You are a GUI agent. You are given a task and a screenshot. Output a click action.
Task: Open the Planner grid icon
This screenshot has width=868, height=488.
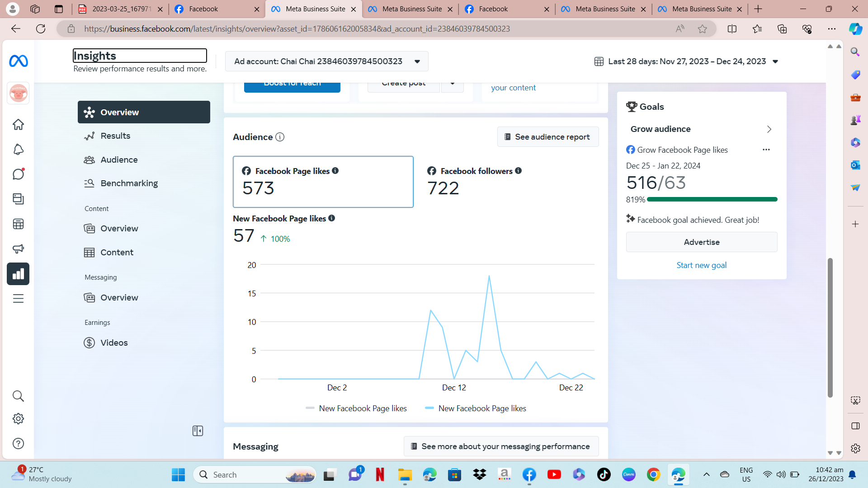point(18,224)
